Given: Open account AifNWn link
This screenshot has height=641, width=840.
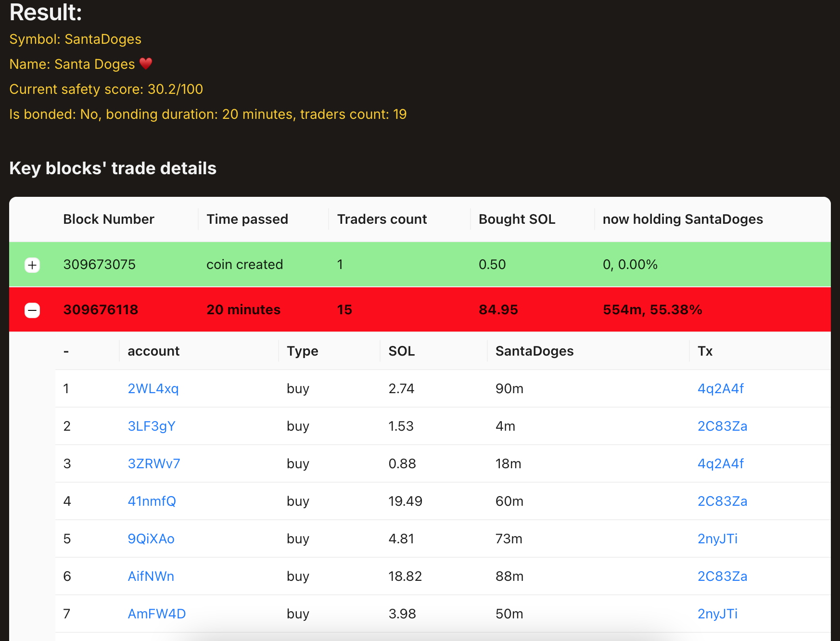Looking at the screenshot, I should tap(151, 577).
